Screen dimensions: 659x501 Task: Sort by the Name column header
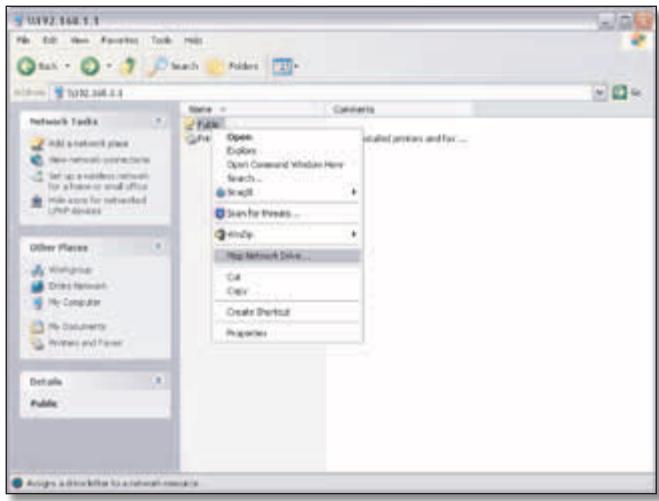[253, 109]
